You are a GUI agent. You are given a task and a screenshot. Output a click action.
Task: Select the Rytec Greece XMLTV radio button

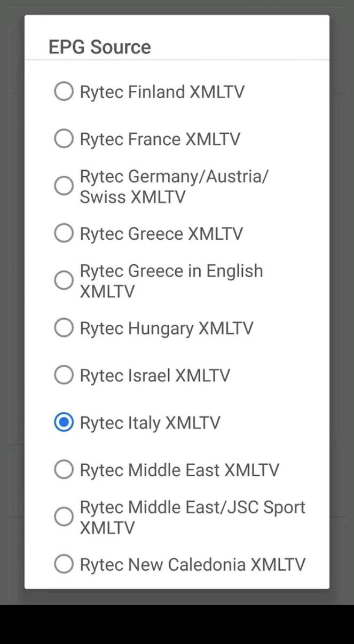coord(64,233)
